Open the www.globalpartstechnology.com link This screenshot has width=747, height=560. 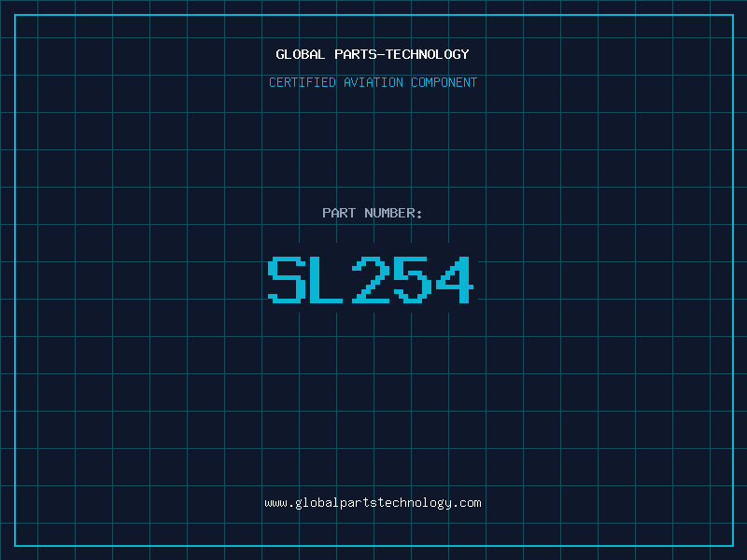(x=373, y=503)
